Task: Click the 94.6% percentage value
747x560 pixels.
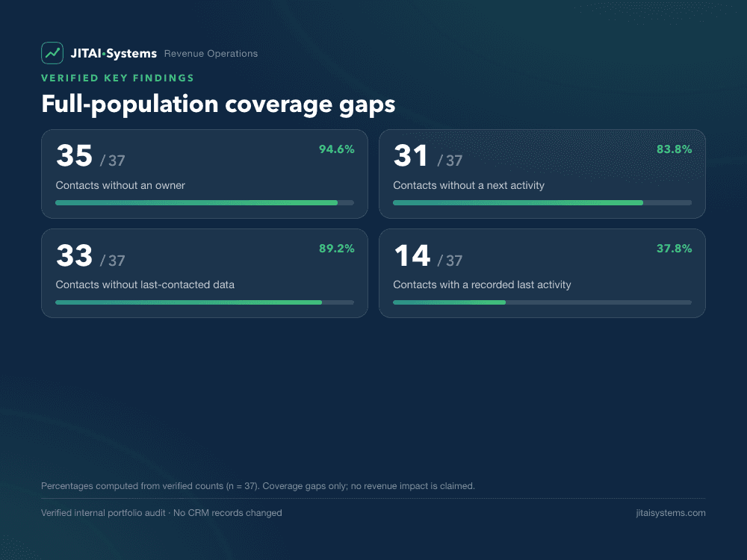Action: tap(336, 149)
